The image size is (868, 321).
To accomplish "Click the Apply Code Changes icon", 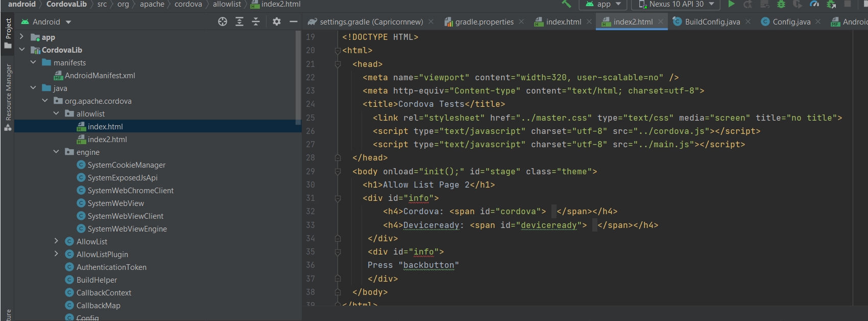I will click(x=764, y=4).
